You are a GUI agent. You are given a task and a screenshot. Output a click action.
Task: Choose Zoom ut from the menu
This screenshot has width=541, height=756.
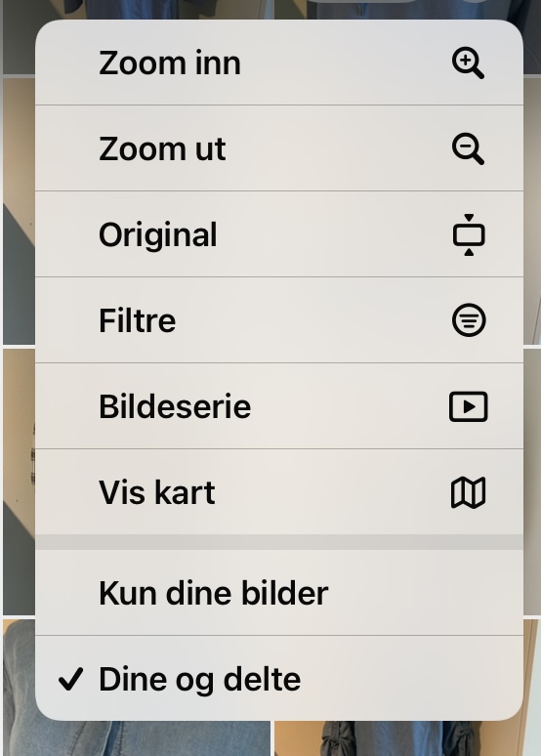(279, 148)
